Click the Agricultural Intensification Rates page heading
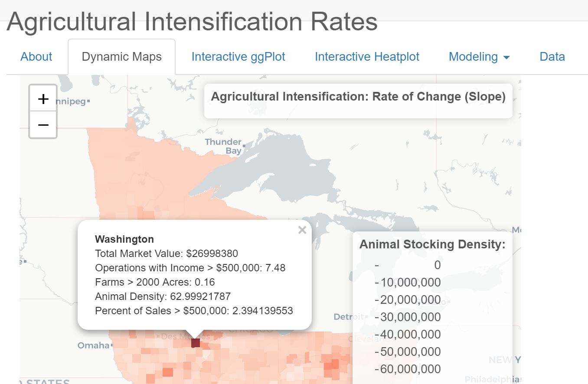 tap(192, 22)
